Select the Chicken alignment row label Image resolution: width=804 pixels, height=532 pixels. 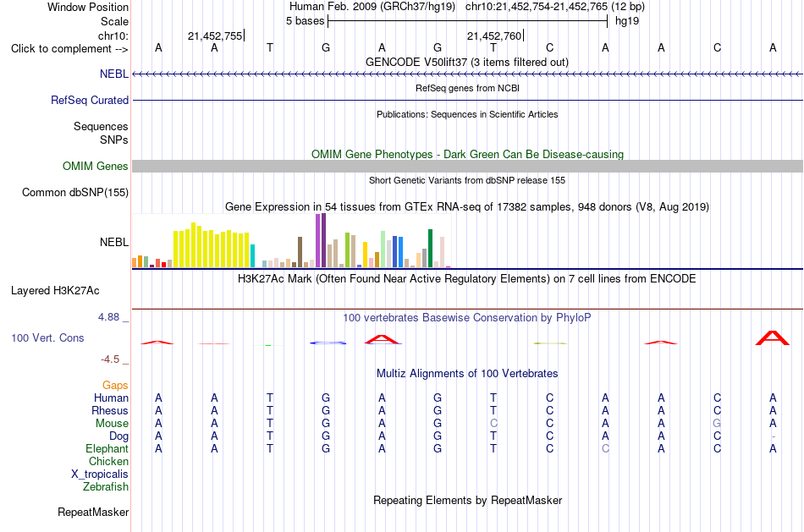(x=108, y=461)
